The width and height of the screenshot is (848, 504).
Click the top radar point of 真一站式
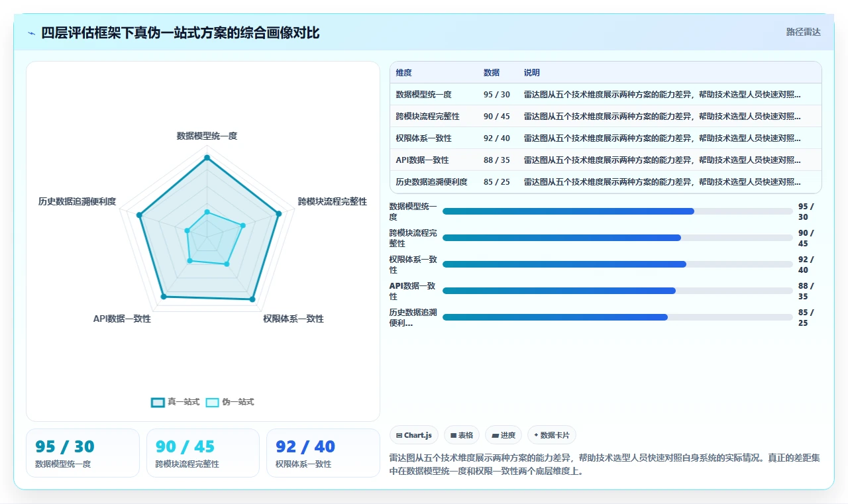(x=207, y=158)
